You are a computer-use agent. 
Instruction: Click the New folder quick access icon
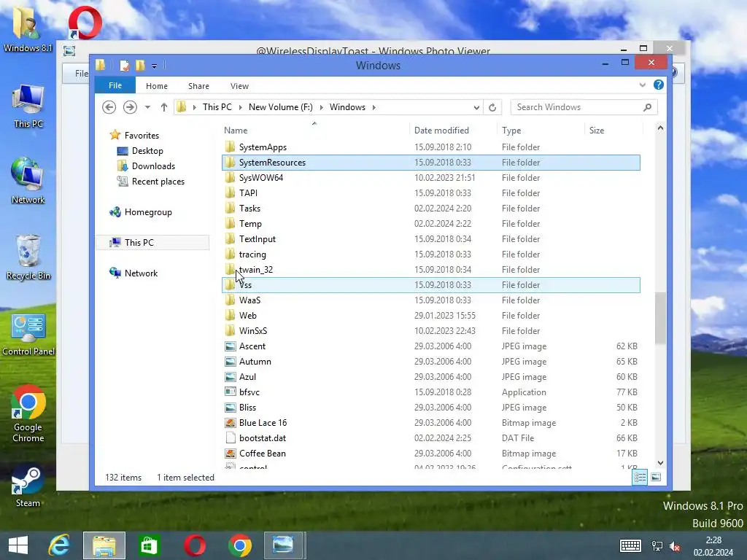pyautogui.click(x=140, y=65)
